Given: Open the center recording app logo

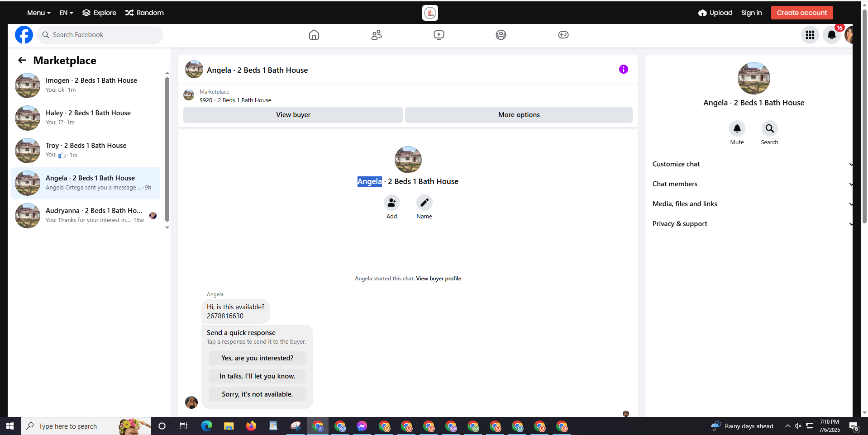Looking at the screenshot, I should pos(430,13).
